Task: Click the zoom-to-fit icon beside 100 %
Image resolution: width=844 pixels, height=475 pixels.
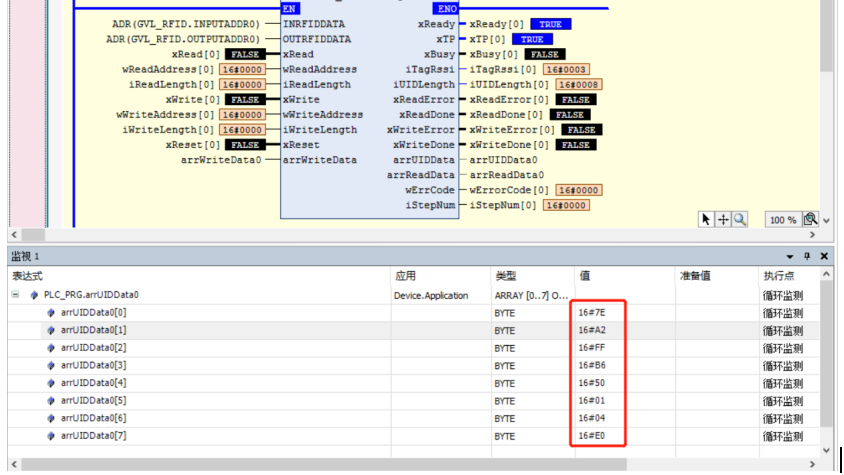Action: (811, 219)
